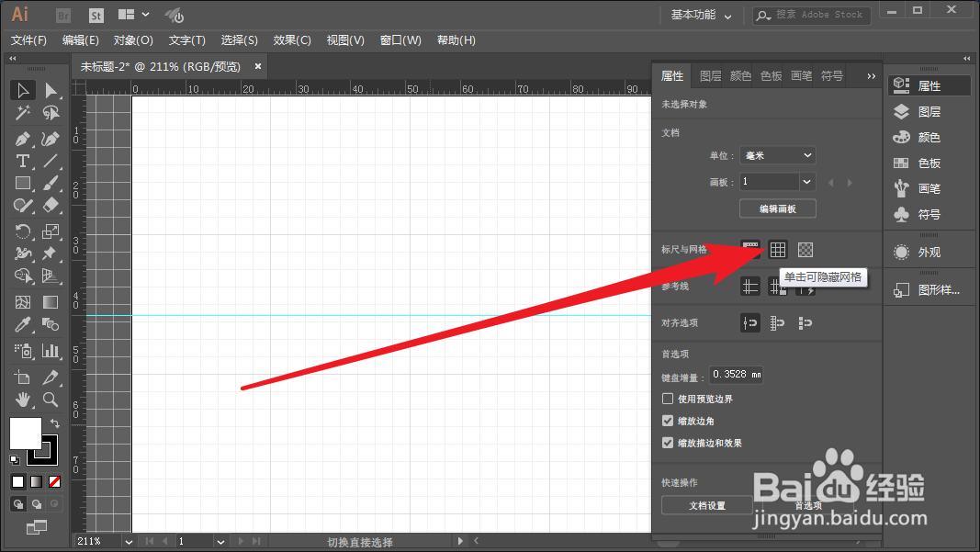Pick the Blend tool

coord(51,324)
